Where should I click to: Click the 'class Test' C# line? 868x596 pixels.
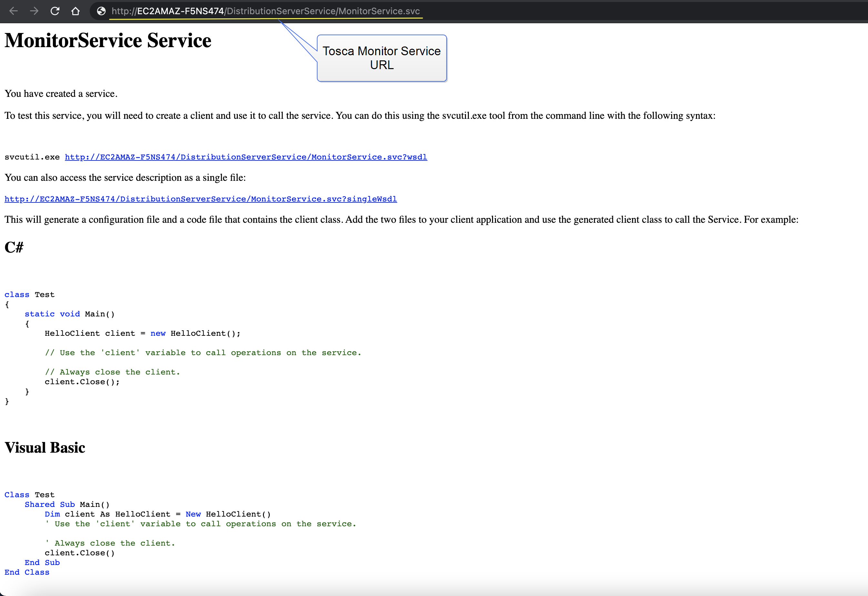pos(29,294)
